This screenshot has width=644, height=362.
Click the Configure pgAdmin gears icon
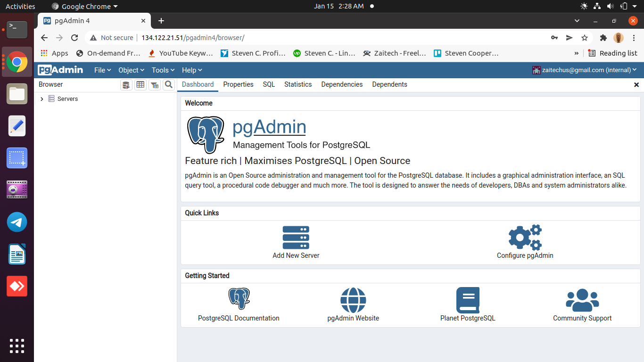525,238
